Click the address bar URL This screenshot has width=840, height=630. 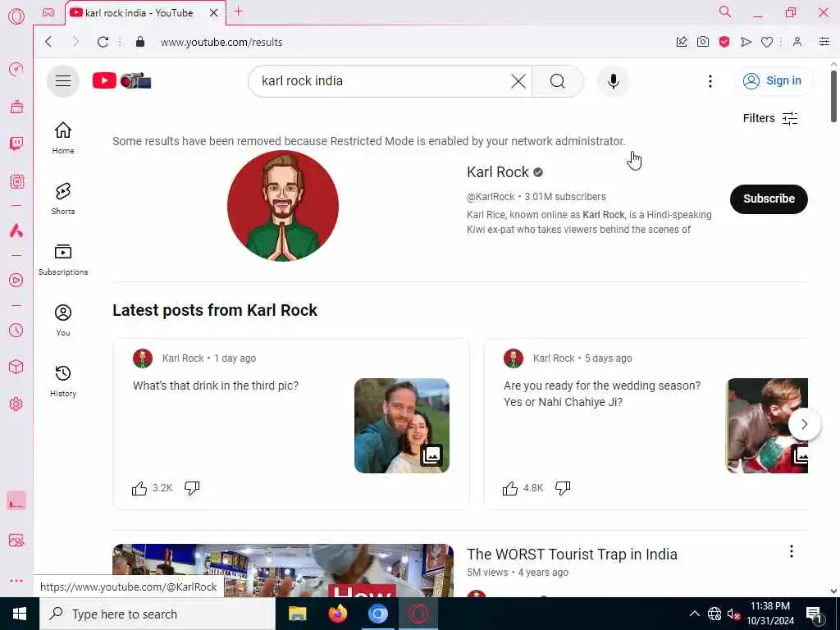coord(221,43)
